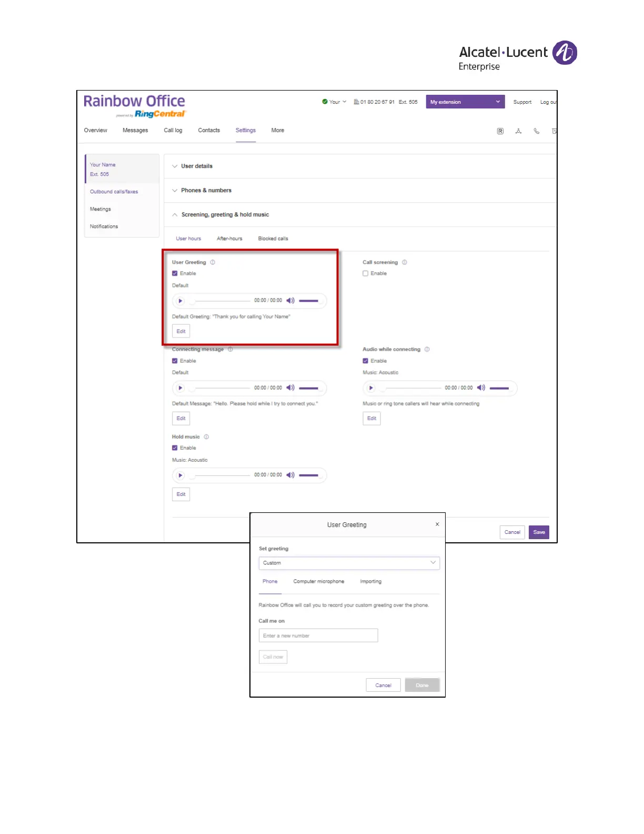644x834 pixels.
Task: Open info tooltip next to Connecting message
Action: coord(230,349)
